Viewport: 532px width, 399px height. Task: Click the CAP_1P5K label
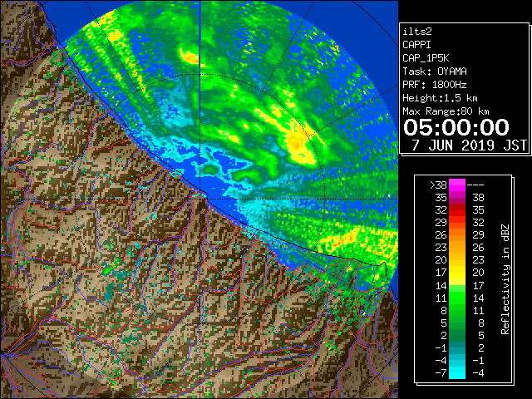426,58
